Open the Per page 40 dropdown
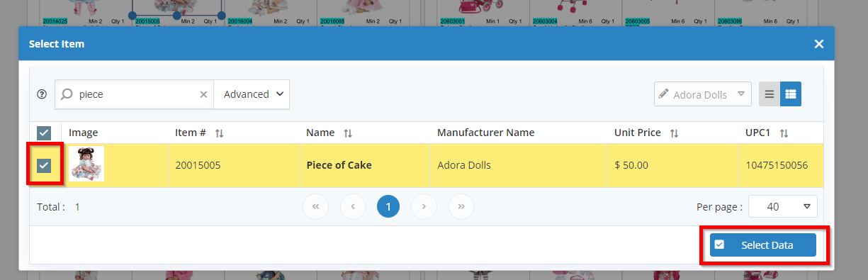The image size is (868, 280). [x=783, y=206]
